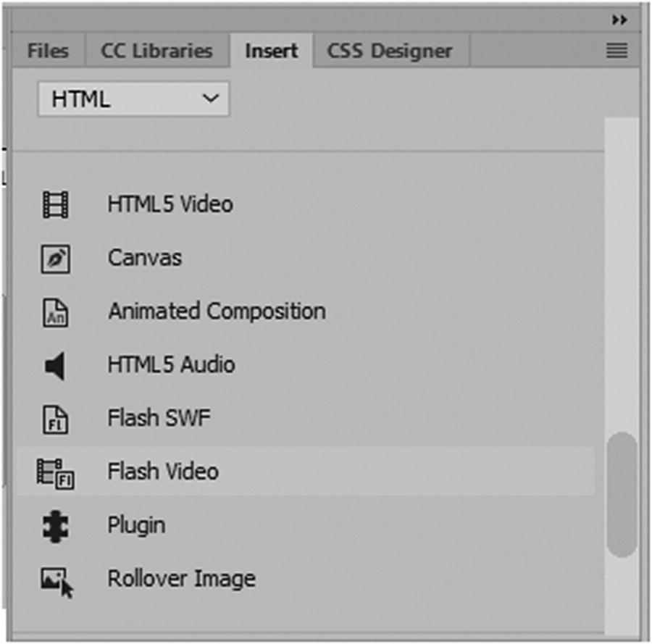Click the Plugin puzzle piece icon

55,526
